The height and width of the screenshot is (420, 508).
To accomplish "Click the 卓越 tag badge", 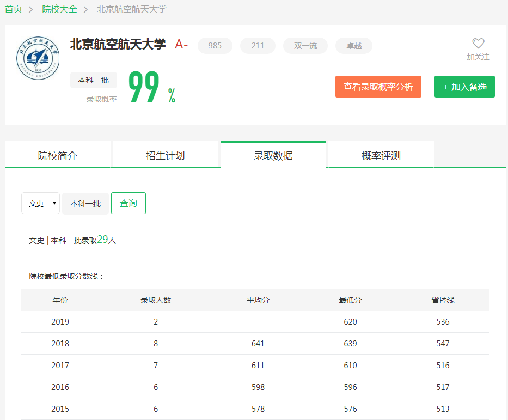I will [354, 46].
